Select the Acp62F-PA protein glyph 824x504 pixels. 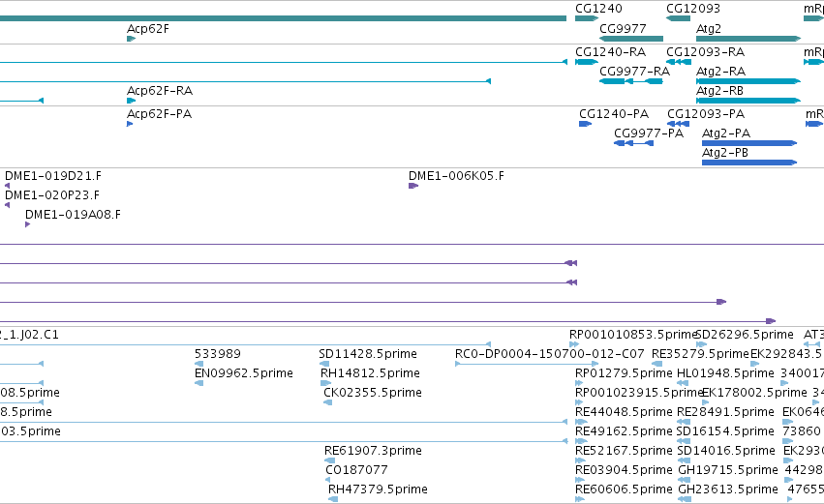130,124
